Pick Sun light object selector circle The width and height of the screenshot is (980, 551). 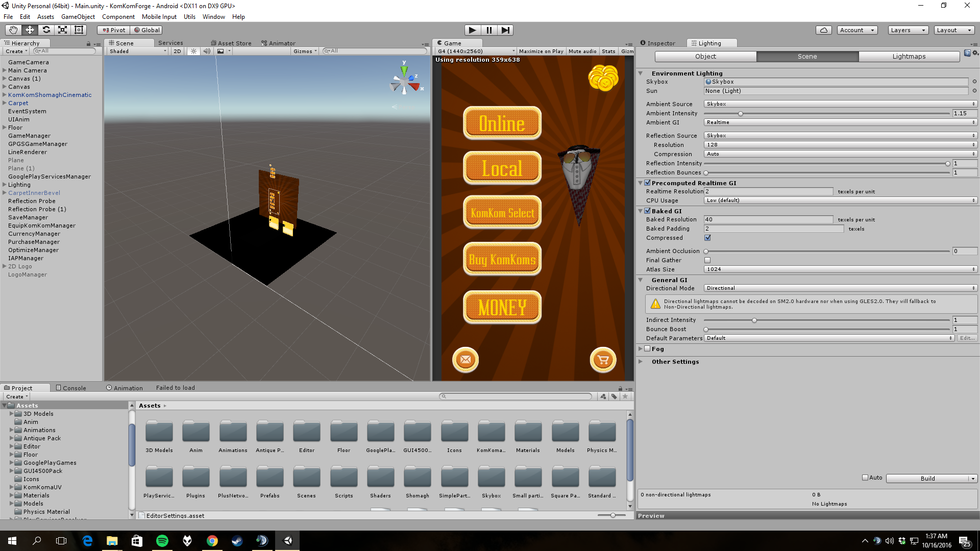click(974, 91)
